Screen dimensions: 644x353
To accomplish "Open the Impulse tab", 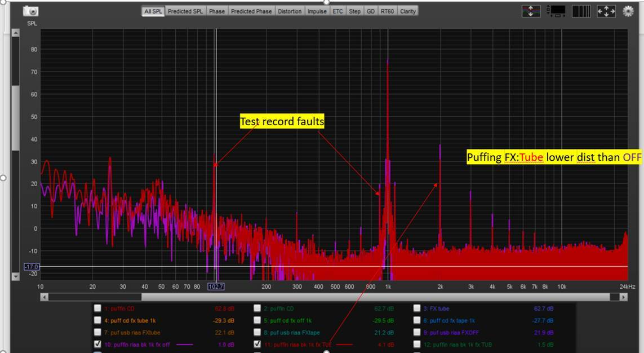I will point(317,11).
